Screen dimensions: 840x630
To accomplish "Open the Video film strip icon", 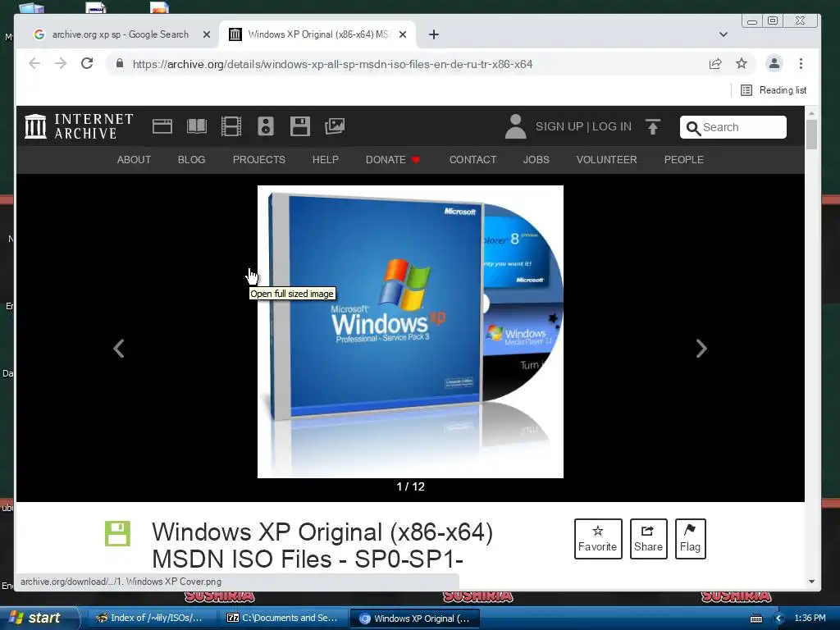I will 231,126.
